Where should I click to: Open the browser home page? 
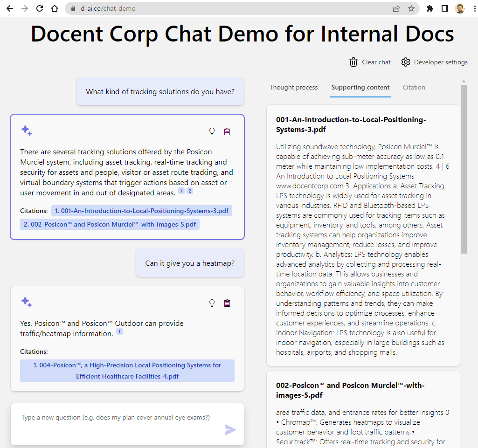click(55, 8)
